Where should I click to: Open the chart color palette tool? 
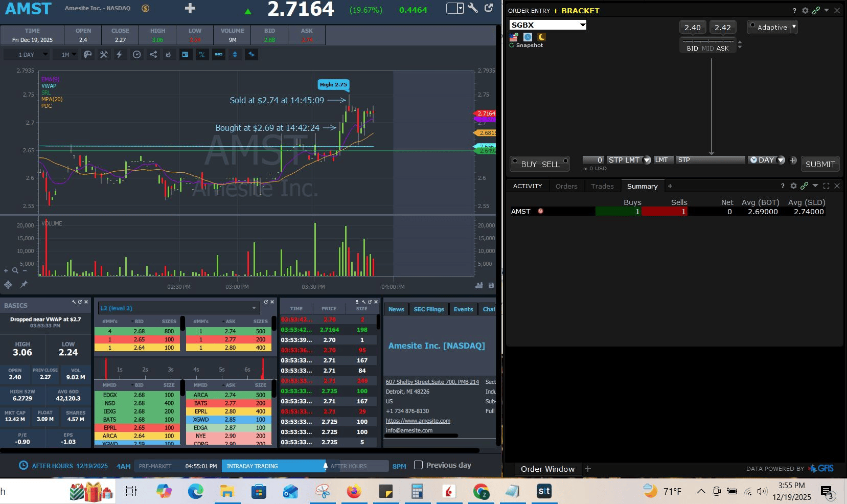pos(88,54)
